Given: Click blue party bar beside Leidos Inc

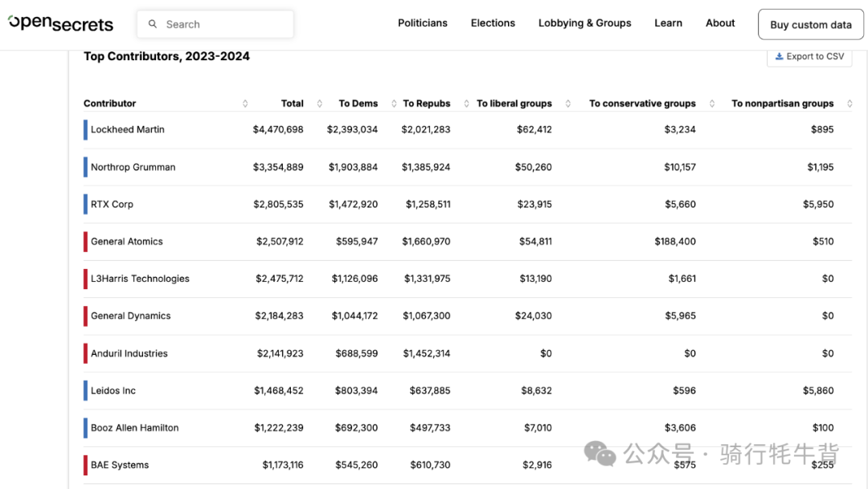Looking at the screenshot, I should 86,390.
